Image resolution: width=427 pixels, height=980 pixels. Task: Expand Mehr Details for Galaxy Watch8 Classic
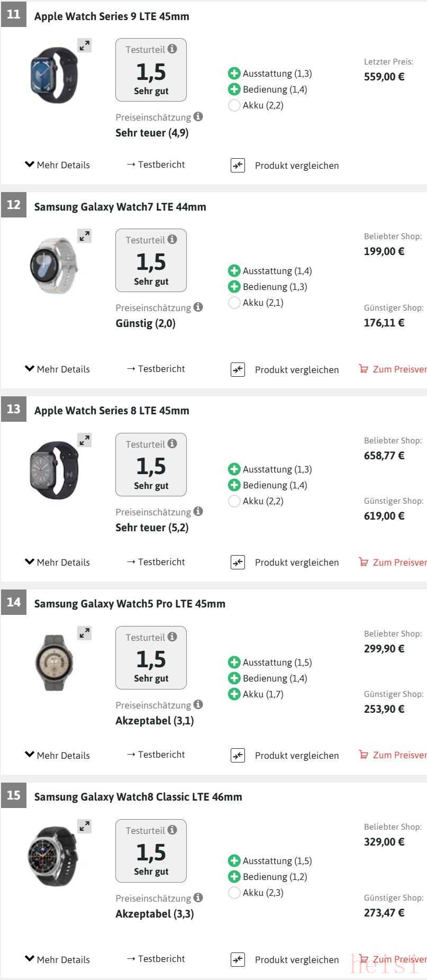(58, 959)
